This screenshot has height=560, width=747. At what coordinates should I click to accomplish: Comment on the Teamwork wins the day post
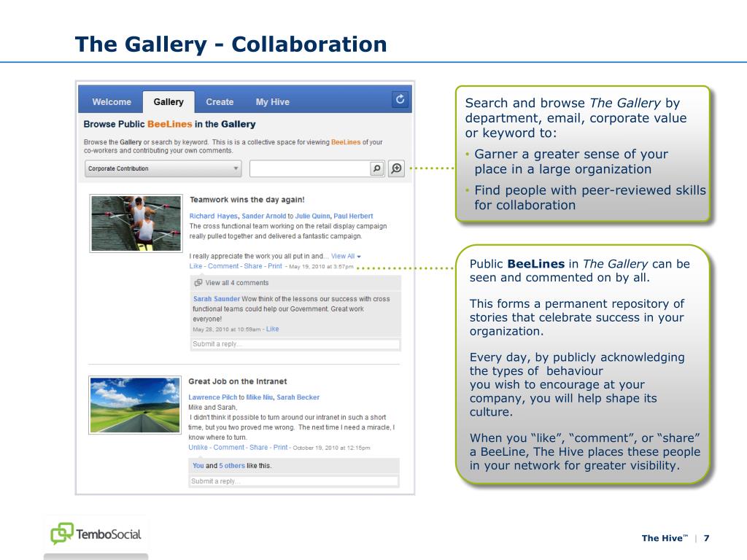pos(223,266)
